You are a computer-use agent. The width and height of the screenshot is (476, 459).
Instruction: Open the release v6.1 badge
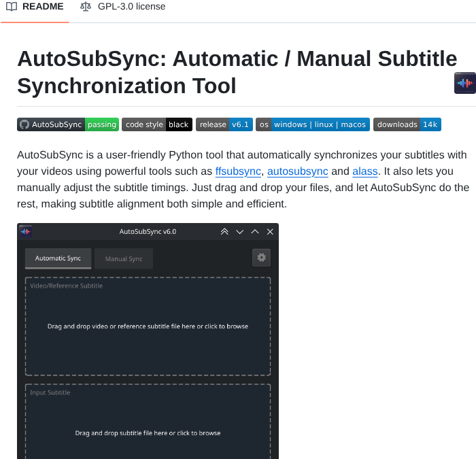click(x=224, y=124)
